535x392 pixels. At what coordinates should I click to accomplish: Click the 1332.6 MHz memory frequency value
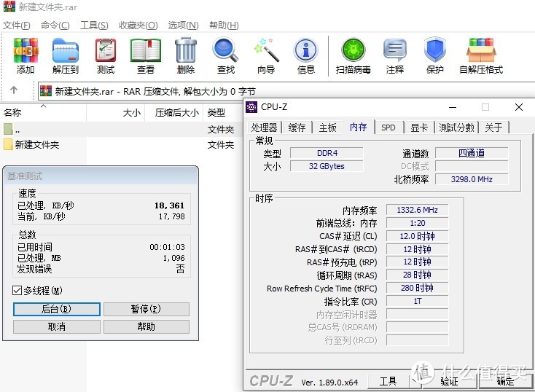[x=417, y=210]
